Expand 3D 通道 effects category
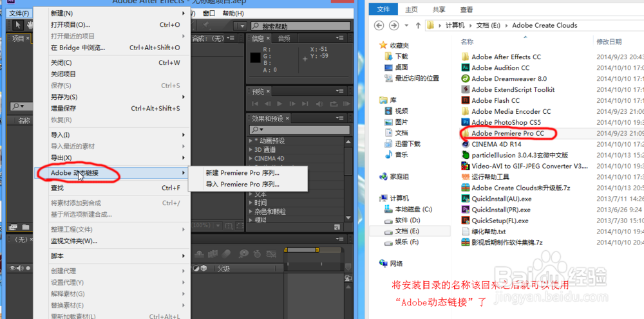The width and height of the screenshot is (644, 319). pyautogui.click(x=251, y=150)
